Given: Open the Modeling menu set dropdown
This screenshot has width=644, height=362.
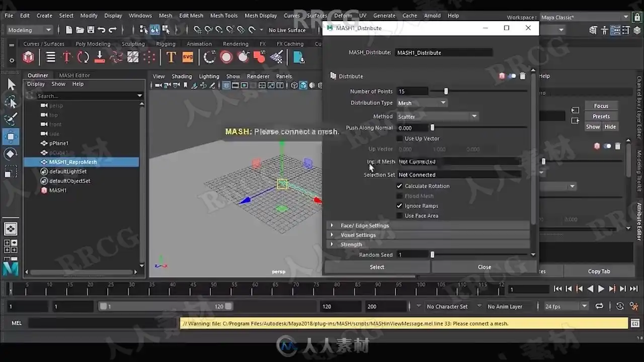Looking at the screenshot, I should click(x=30, y=30).
